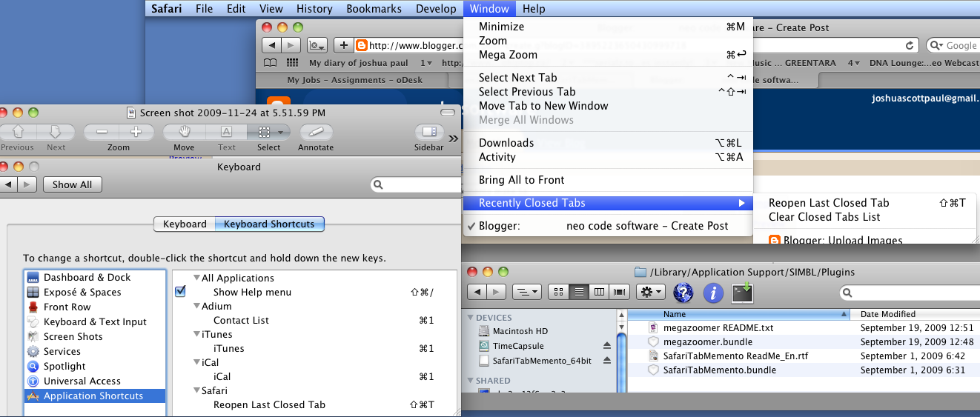Select Front Row category
Viewport: 980px width, 417px height.
pos(94,307)
